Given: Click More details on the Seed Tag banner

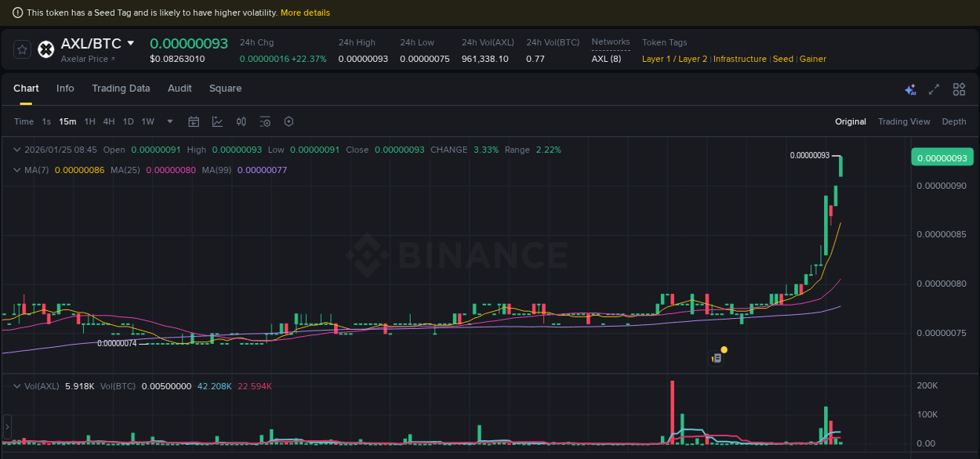Looking at the screenshot, I should tap(305, 13).
